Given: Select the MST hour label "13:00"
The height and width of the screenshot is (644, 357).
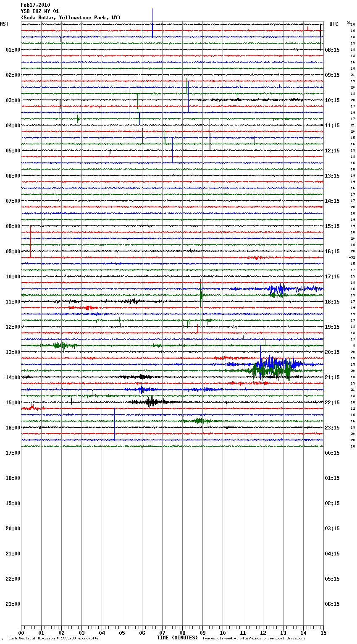Looking at the screenshot, I should click(x=13, y=352).
